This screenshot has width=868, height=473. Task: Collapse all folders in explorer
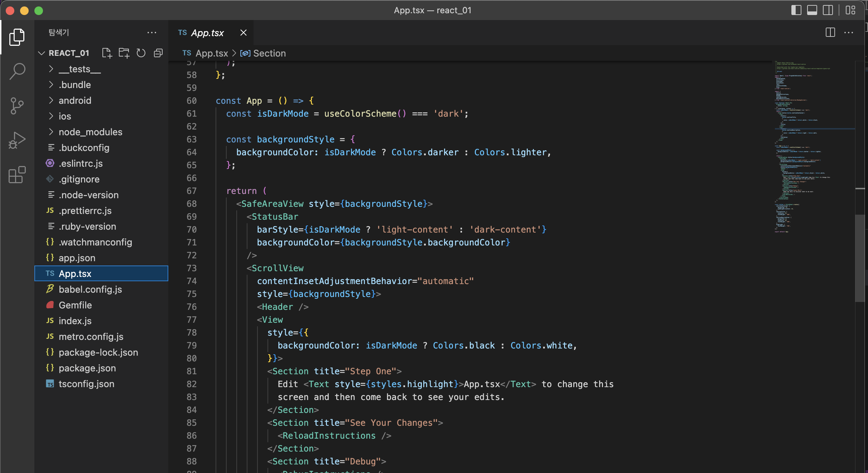pos(158,53)
